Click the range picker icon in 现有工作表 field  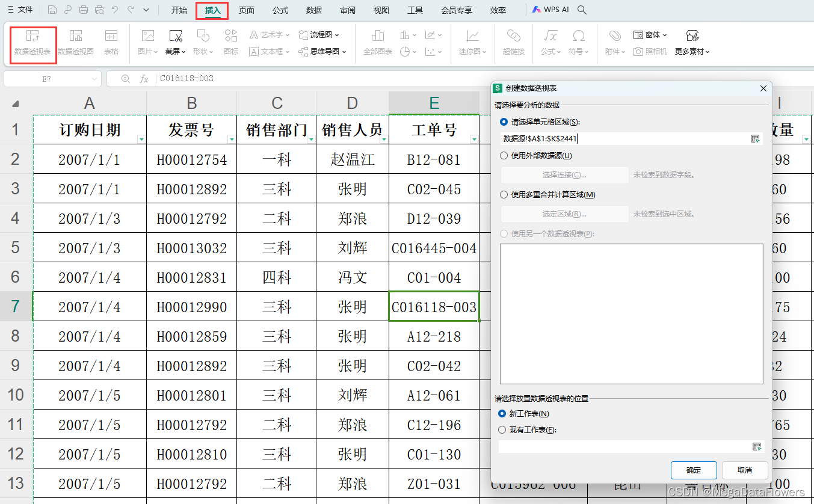click(x=757, y=447)
